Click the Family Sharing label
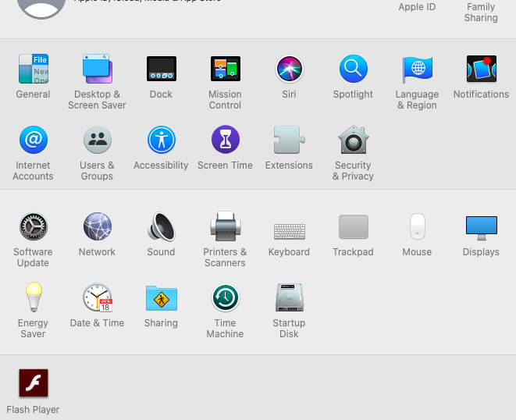 coord(481,12)
